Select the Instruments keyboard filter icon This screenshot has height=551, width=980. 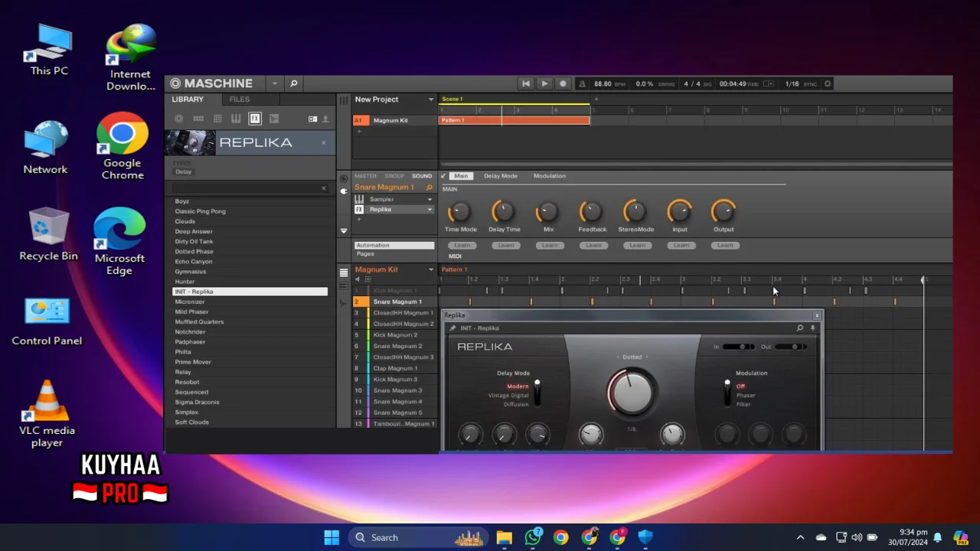coord(236,119)
